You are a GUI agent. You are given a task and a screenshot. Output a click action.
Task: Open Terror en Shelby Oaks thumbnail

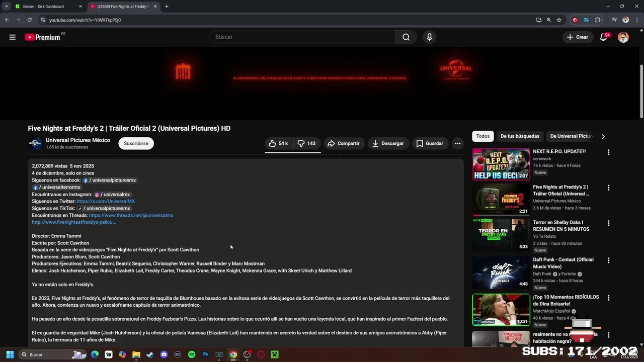click(x=501, y=235)
